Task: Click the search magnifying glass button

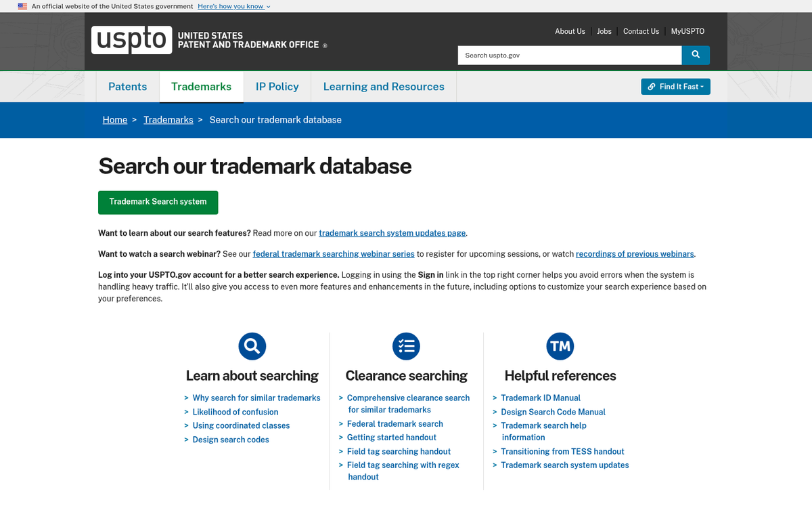Action: point(696,55)
